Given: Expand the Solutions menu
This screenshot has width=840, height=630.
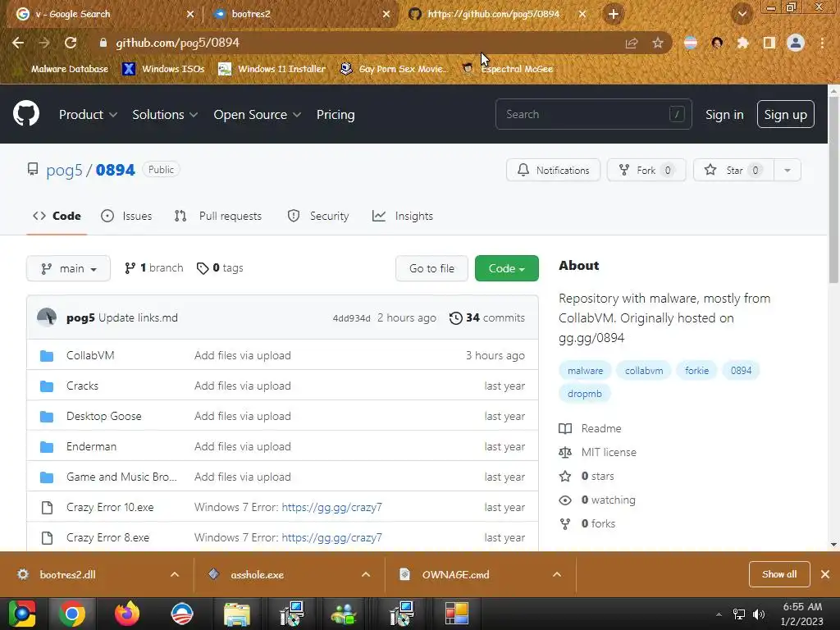Looking at the screenshot, I should pyautogui.click(x=165, y=115).
